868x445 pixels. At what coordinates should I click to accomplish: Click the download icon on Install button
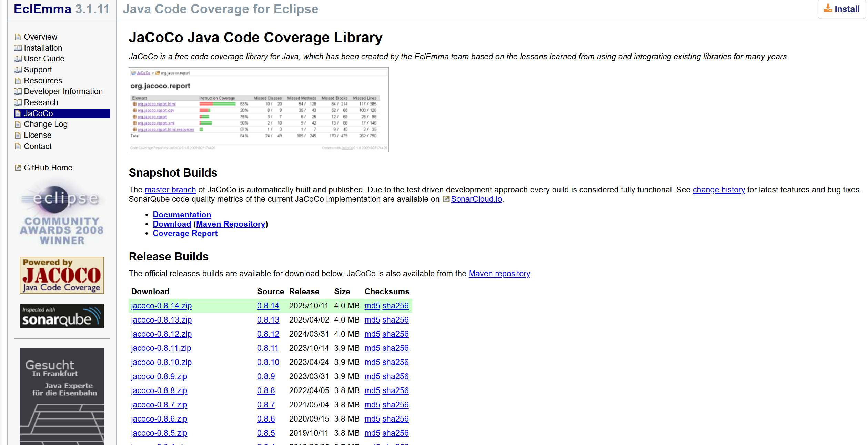[827, 9]
